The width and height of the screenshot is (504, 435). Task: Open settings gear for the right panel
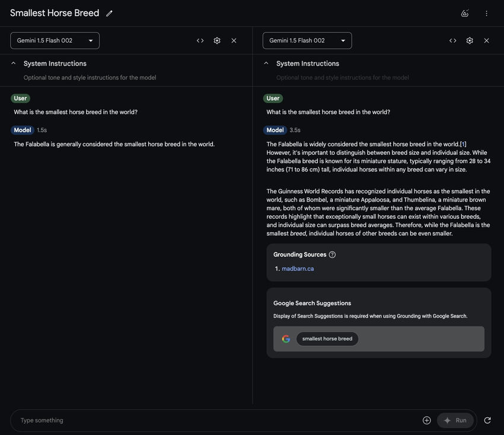point(470,40)
